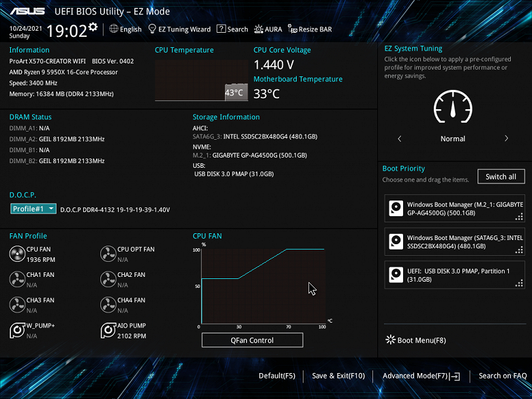Click SATA6G_3: INTEL SSDSC2BX480G4 storage entry
532x399 pixels.
pyautogui.click(x=255, y=136)
